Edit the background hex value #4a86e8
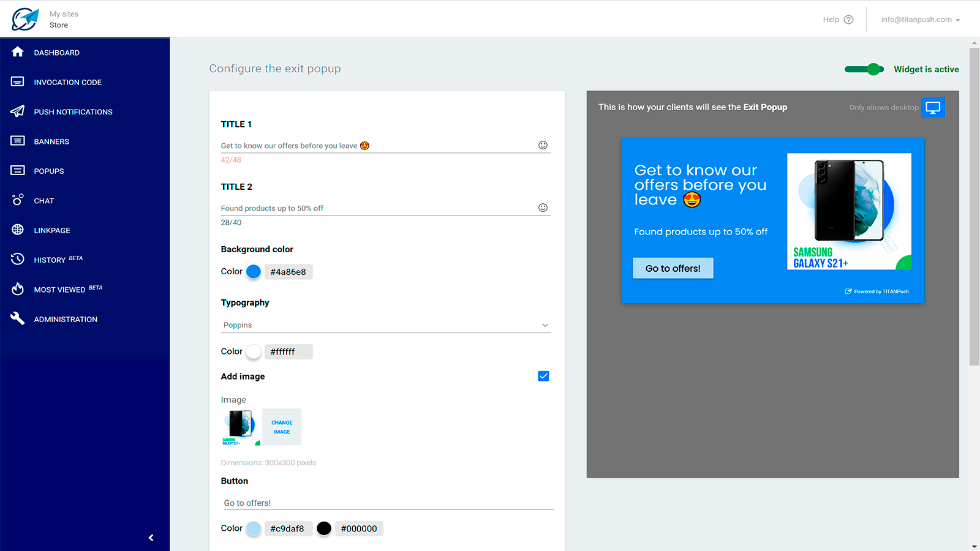980x551 pixels. (288, 272)
